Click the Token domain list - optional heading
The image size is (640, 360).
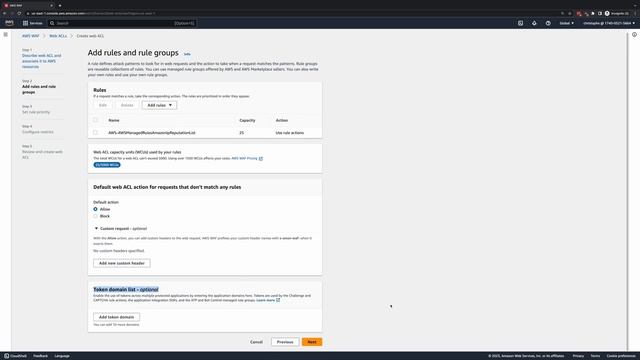126,289
